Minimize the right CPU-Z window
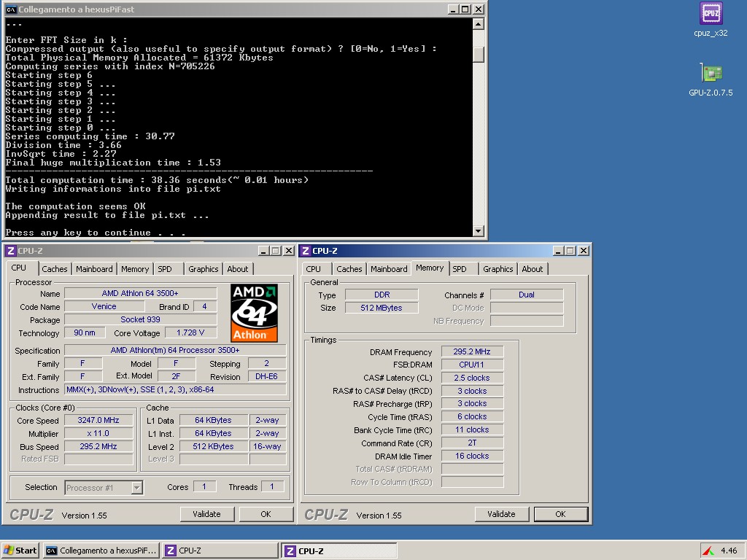The height and width of the screenshot is (560, 747). coord(558,251)
